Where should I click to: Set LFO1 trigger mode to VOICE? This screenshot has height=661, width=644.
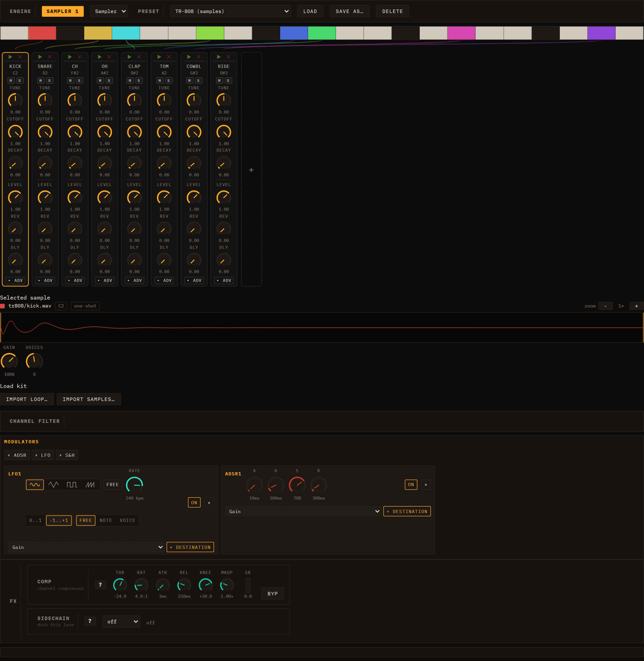127,520
